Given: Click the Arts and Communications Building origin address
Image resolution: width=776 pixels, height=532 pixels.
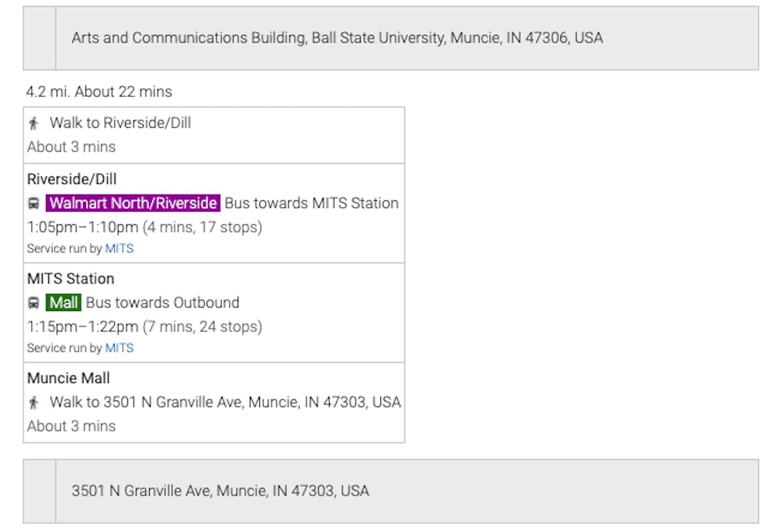Looking at the screenshot, I should pyautogui.click(x=337, y=38).
